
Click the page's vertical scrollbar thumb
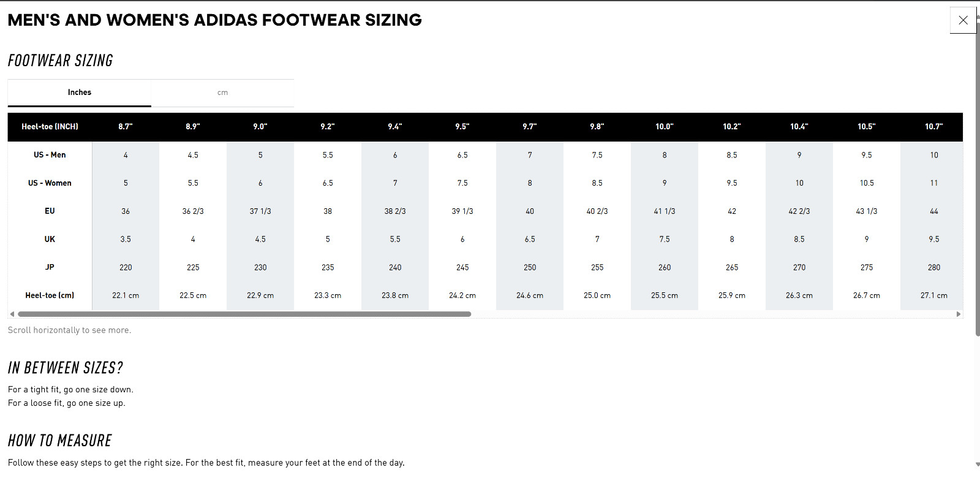click(x=978, y=178)
